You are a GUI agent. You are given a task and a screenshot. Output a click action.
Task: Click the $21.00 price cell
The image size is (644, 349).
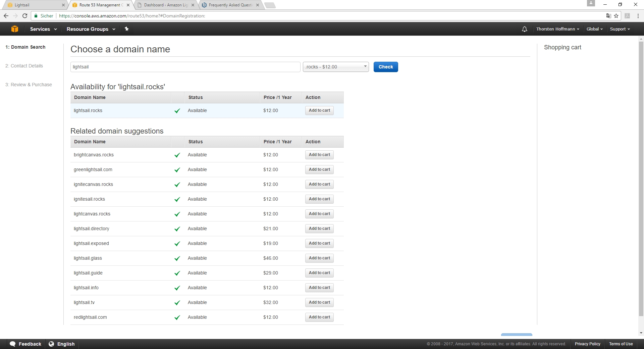tap(271, 229)
